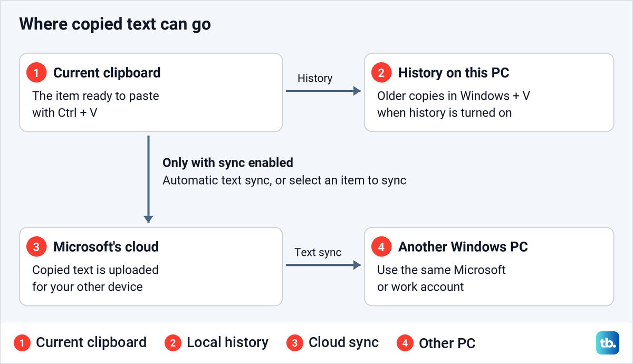Click the bold text "Only with sync enabled"
The image size is (633, 364).
(x=228, y=162)
